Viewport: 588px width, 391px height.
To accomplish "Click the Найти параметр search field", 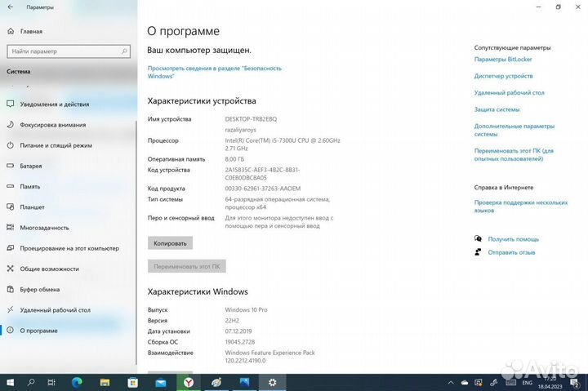I will pos(69,51).
